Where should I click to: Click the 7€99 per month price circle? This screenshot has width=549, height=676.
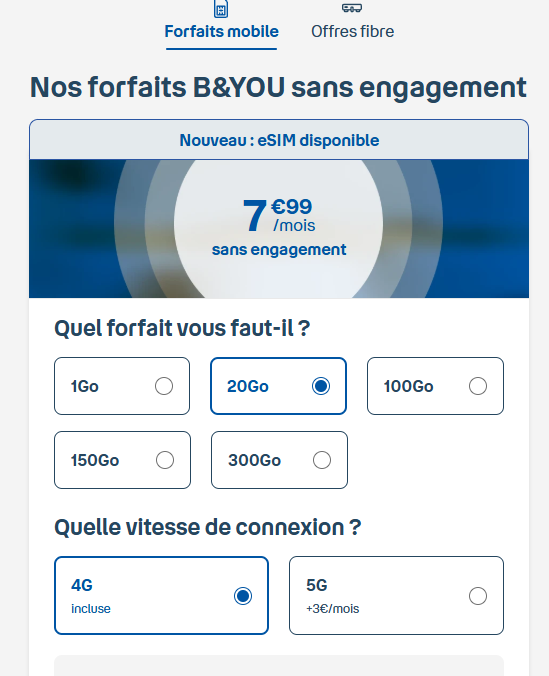(x=279, y=228)
